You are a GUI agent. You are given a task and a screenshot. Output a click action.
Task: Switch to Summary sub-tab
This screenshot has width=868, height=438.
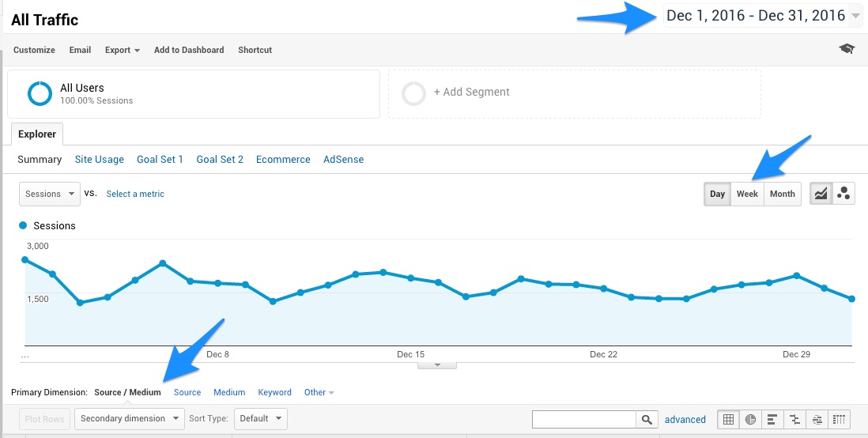point(40,160)
